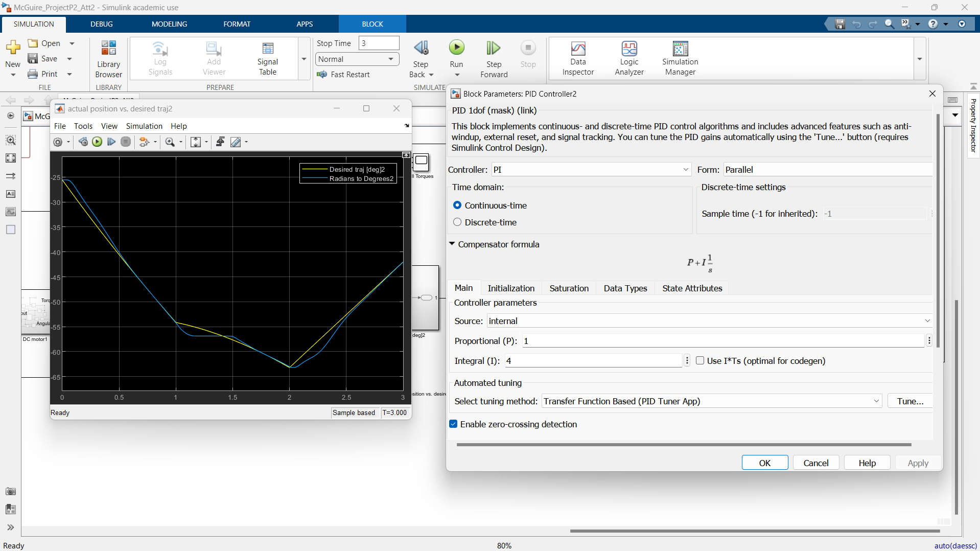Click the Stop Time input field
980x551 pixels.
tap(379, 43)
